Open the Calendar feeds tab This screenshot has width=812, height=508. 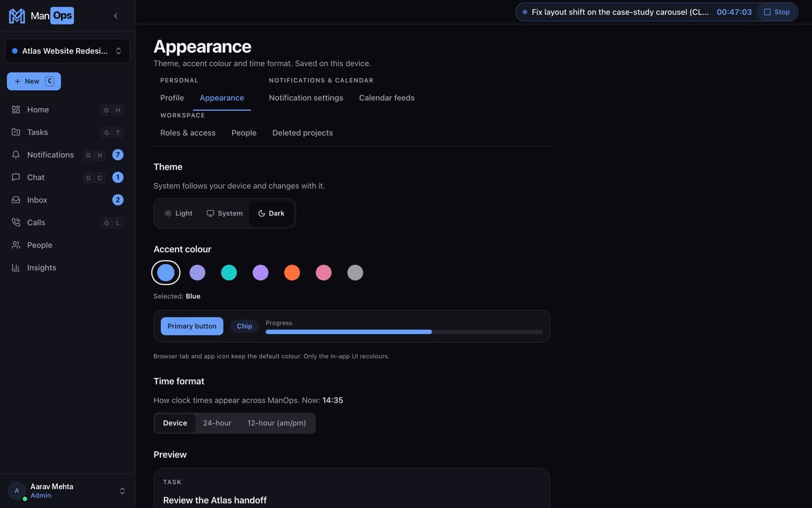coord(387,98)
